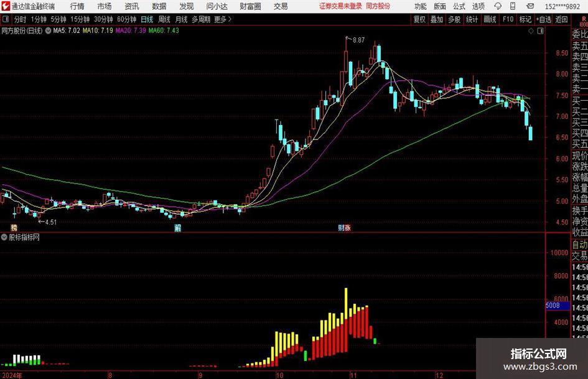Open the 版面 menu
The image size is (588, 379).
point(440,6)
